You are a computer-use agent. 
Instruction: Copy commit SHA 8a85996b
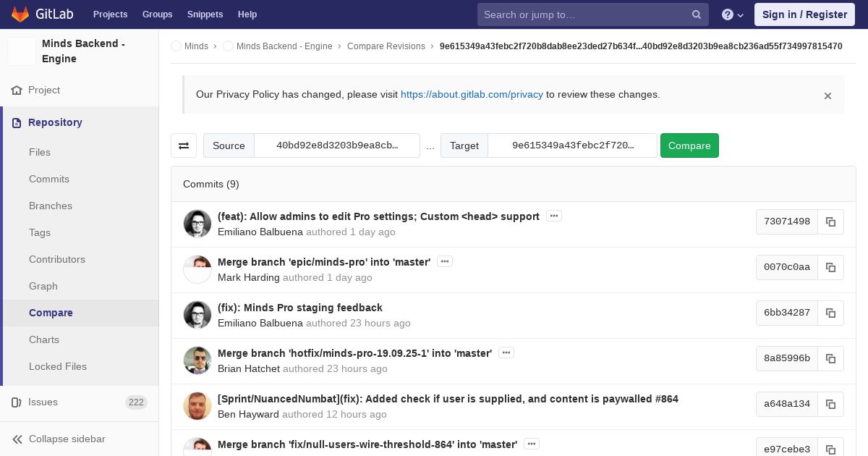[x=830, y=358]
